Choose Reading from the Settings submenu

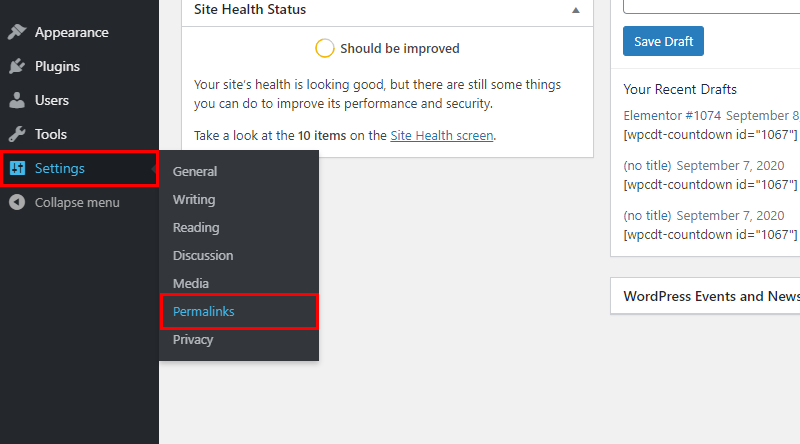click(x=196, y=228)
